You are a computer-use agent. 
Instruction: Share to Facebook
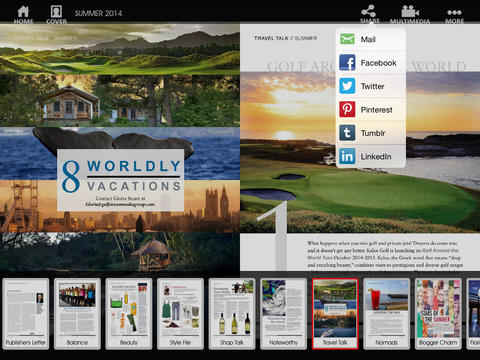click(x=371, y=63)
